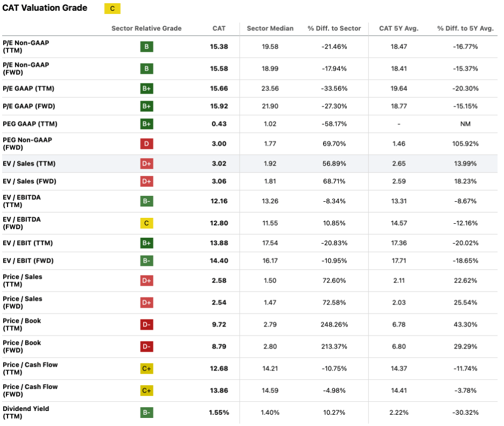
Task: Click the CAT 5Y Avg. column header
Action: click(x=398, y=28)
